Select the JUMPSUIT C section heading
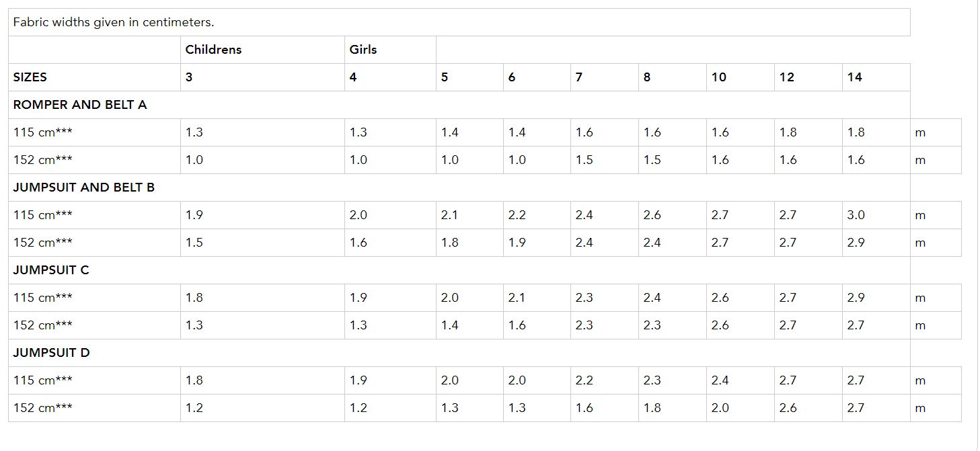The image size is (980, 451). 51,270
